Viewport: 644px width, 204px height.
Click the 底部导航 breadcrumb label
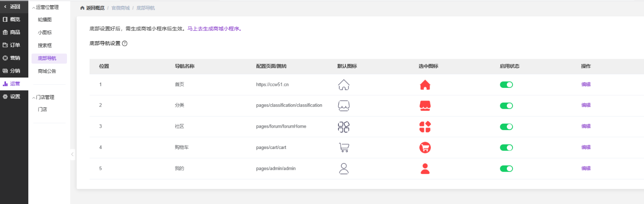coord(145,8)
